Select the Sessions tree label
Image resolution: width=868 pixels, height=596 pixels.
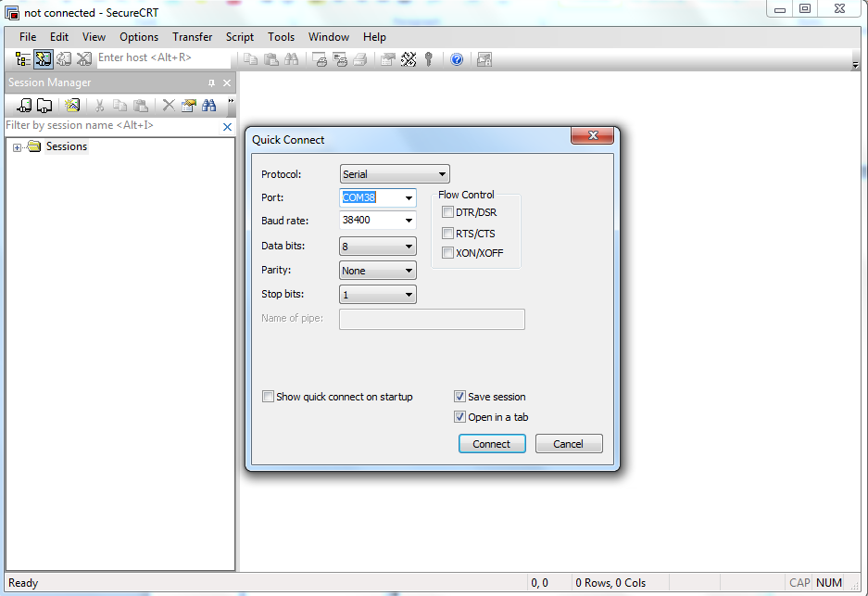click(x=67, y=146)
